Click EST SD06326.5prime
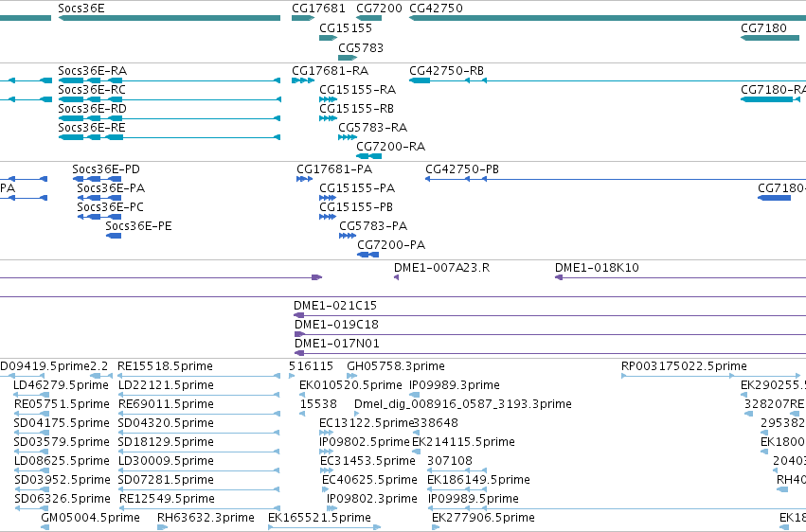Image resolution: width=806 pixels, height=532 pixels. pyautogui.click(x=63, y=500)
